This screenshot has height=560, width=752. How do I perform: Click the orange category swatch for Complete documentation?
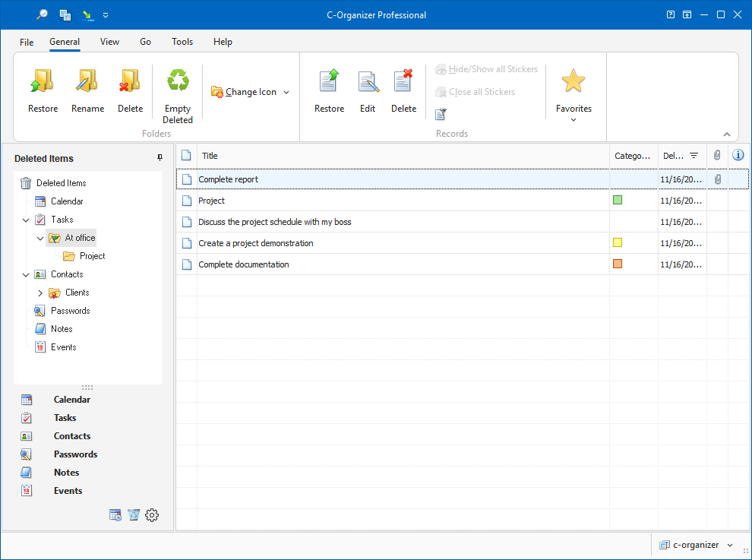(618, 264)
